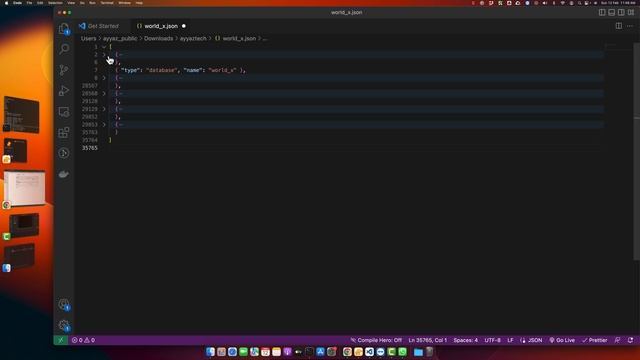This screenshot has width=640, height=360.
Task: Select terminal window thumbnail in Stage Manager
Action: (x=22, y=115)
